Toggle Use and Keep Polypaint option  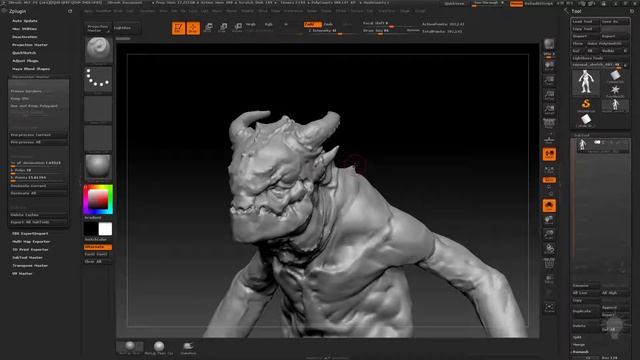click(38, 106)
